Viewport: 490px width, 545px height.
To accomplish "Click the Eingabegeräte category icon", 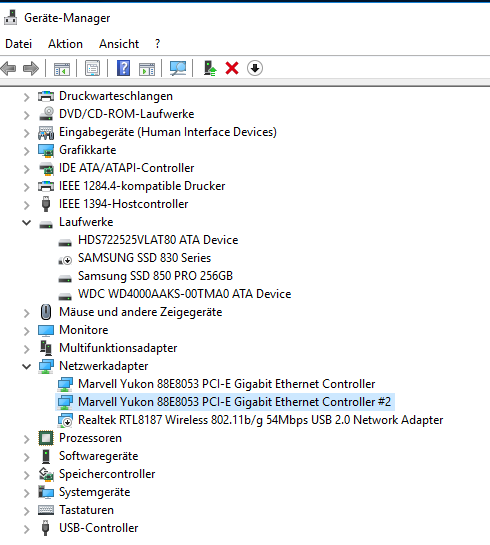I will (46, 132).
